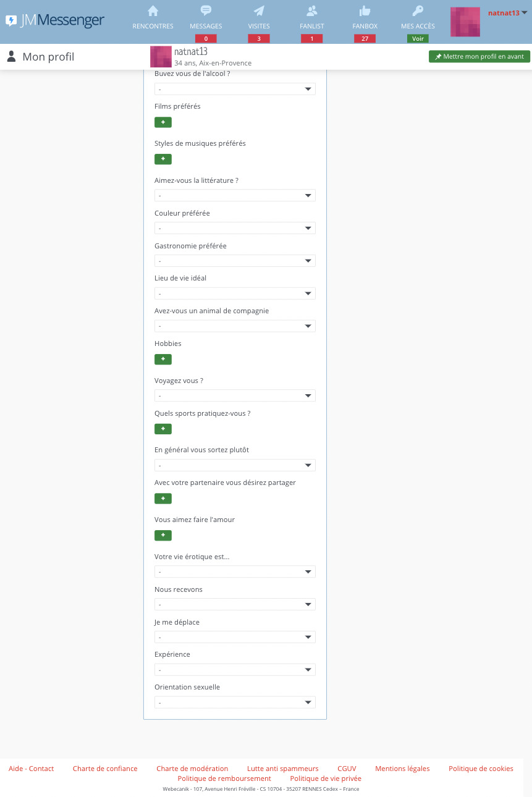Open Fanlist via the people icon
This screenshot has width=532, height=797.
point(312,11)
